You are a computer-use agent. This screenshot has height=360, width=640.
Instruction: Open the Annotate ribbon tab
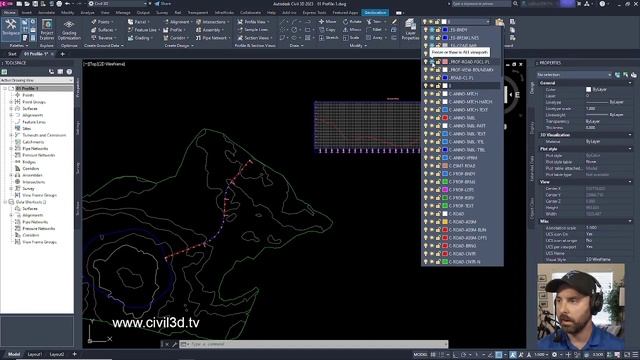point(46,13)
